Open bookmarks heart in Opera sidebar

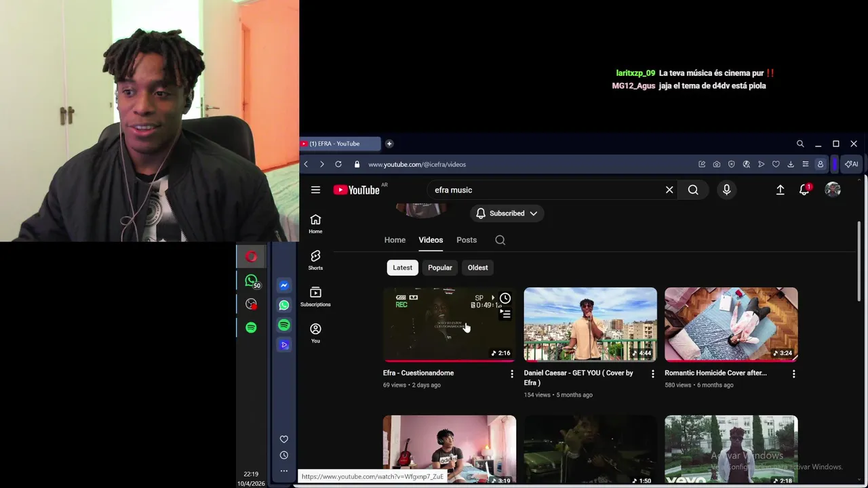click(x=284, y=439)
